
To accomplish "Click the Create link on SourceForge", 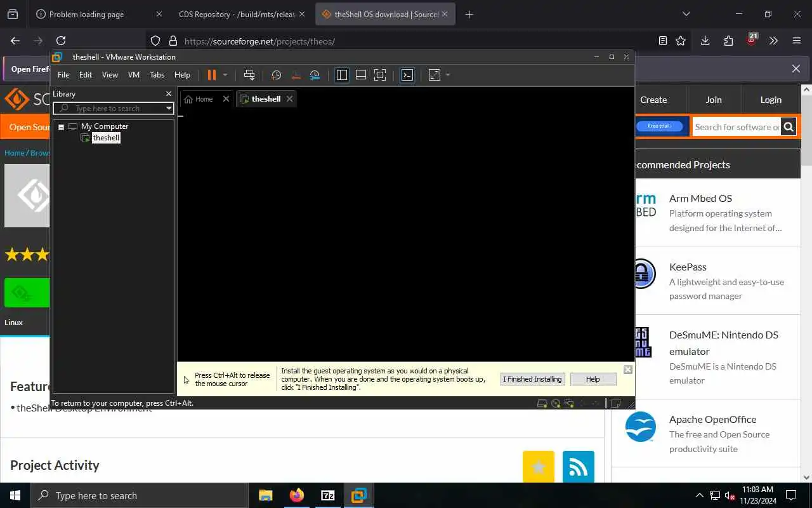I will tap(653, 100).
